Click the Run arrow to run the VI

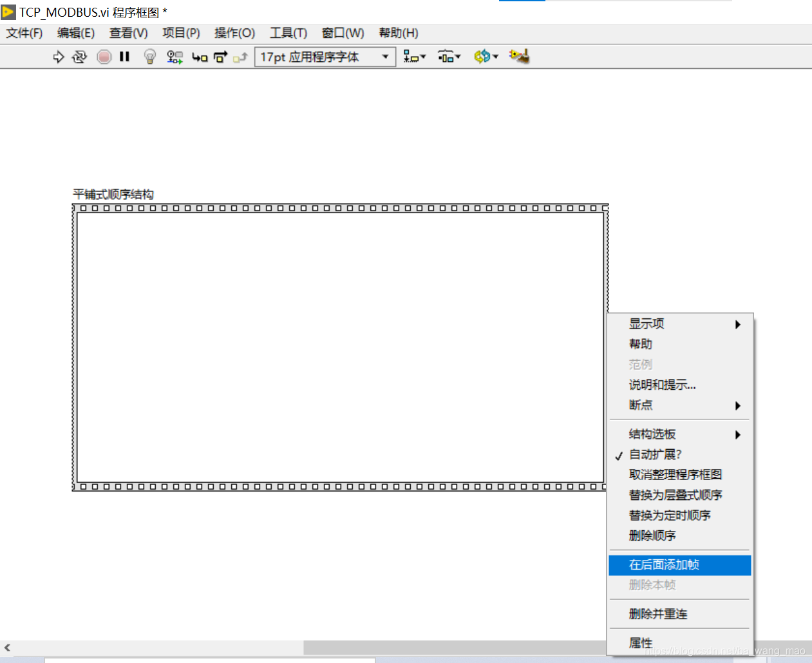(59, 57)
